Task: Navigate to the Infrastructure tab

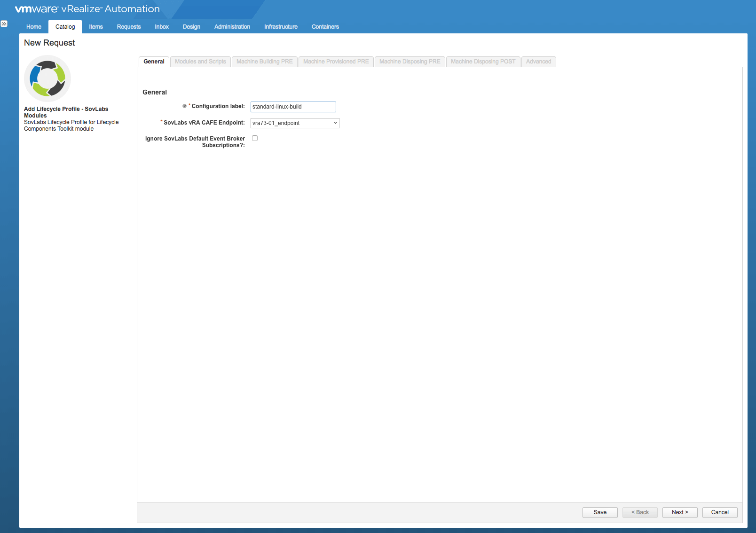Action: (281, 27)
